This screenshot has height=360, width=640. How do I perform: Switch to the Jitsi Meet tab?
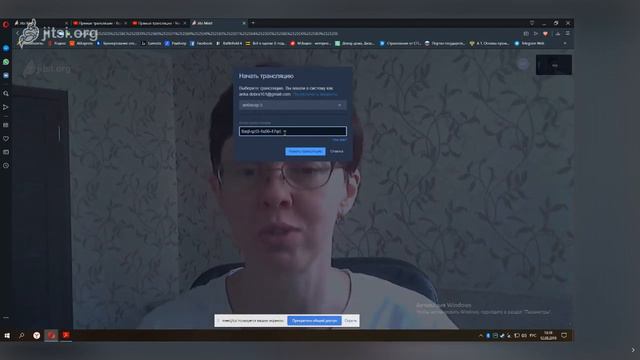tap(218, 23)
